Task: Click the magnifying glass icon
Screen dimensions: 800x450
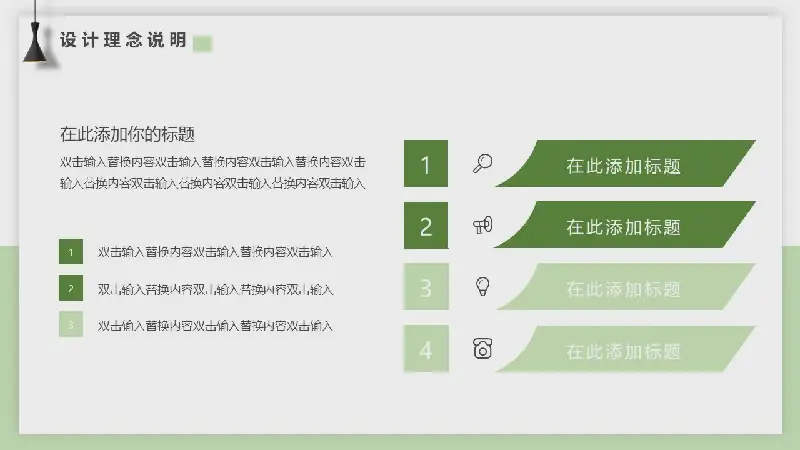Action: tap(483, 164)
